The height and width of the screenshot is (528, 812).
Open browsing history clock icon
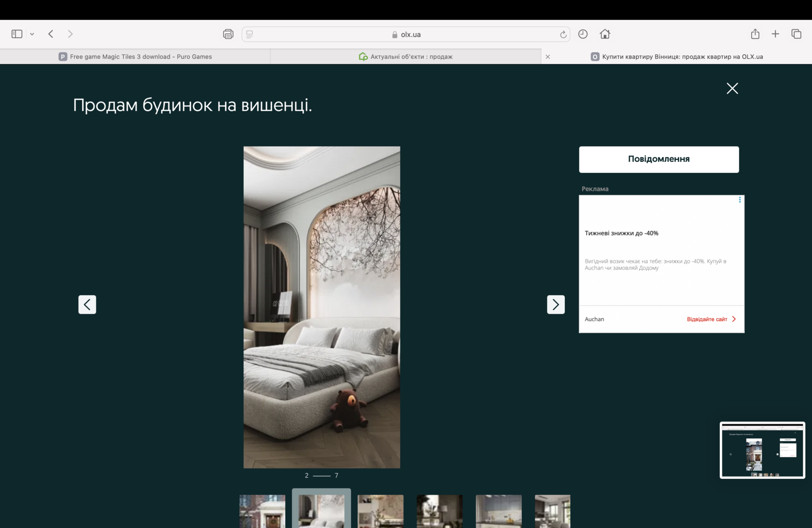click(583, 34)
